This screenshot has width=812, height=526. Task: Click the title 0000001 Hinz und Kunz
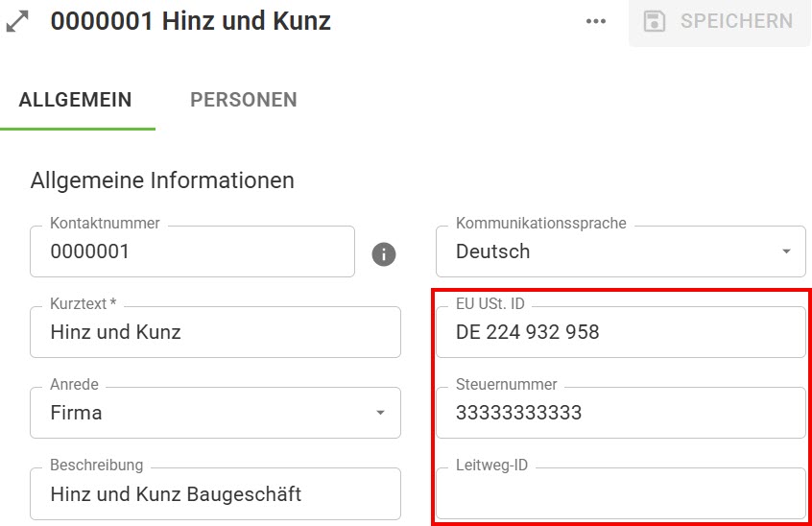coord(191,22)
